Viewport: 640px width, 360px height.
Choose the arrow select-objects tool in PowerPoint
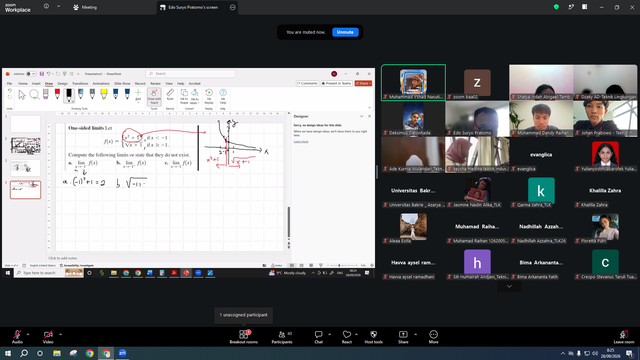pos(22,95)
